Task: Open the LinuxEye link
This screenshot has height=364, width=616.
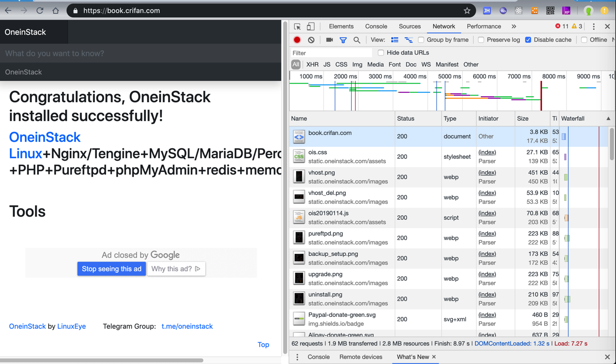Action: pyautogui.click(x=71, y=326)
